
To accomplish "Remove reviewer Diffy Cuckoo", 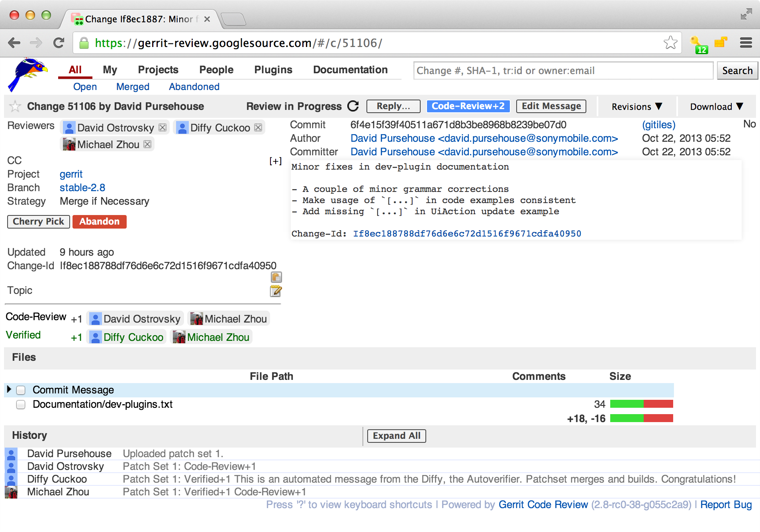I will pyautogui.click(x=258, y=127).
